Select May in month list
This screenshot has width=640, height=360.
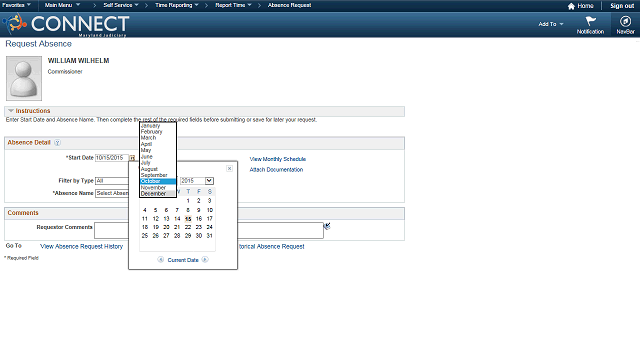[158, 150]
